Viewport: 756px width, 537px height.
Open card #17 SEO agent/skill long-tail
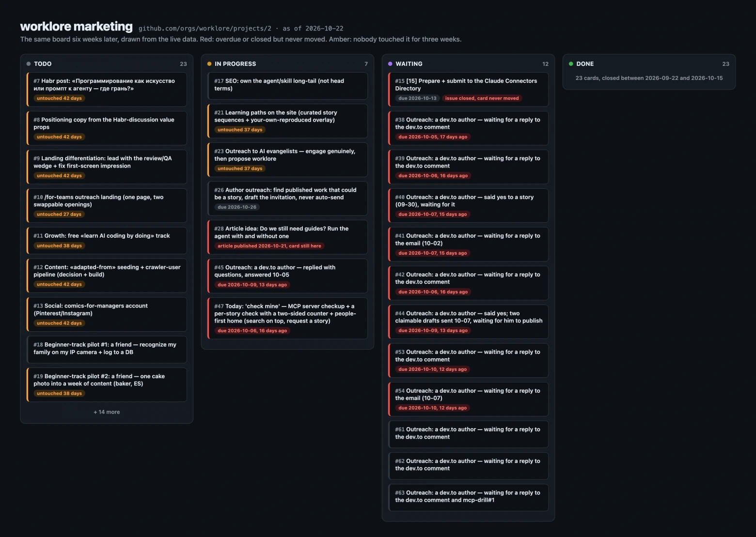pos(287,86)
